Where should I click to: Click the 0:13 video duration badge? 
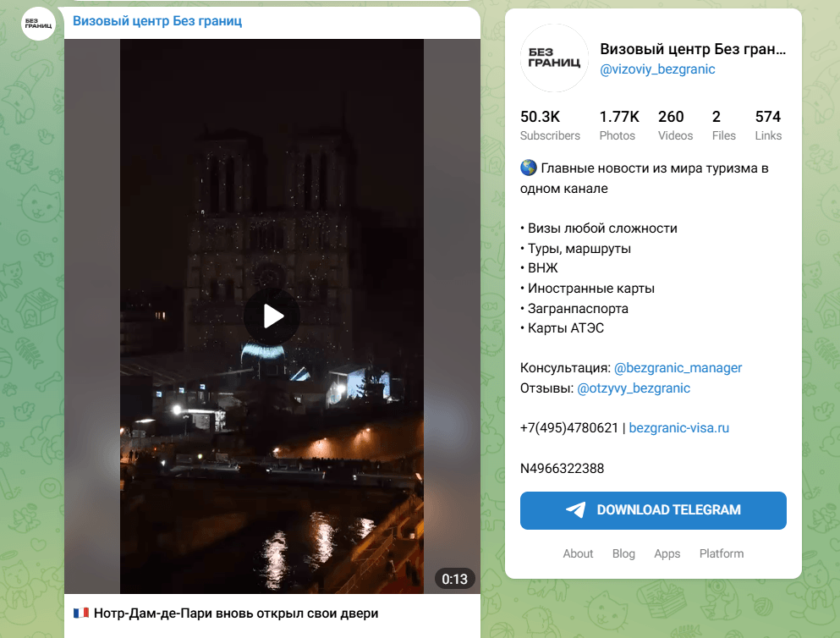(x=454, y=579)
